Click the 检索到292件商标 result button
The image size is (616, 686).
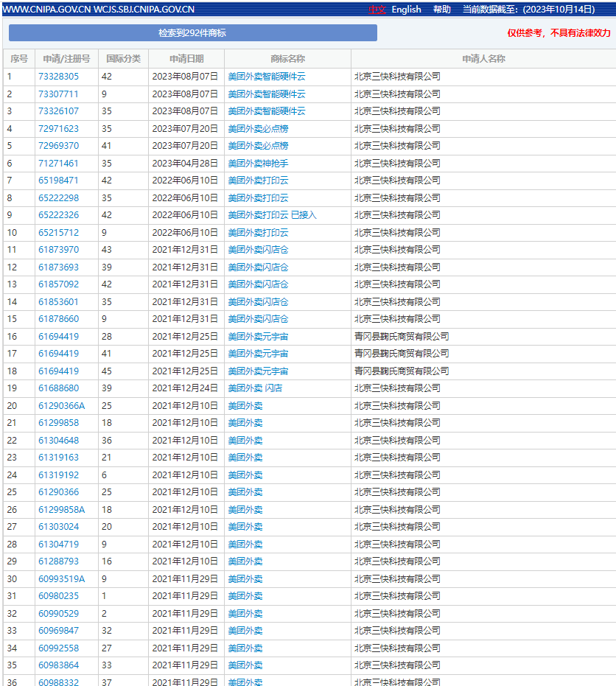coord(192,33)
